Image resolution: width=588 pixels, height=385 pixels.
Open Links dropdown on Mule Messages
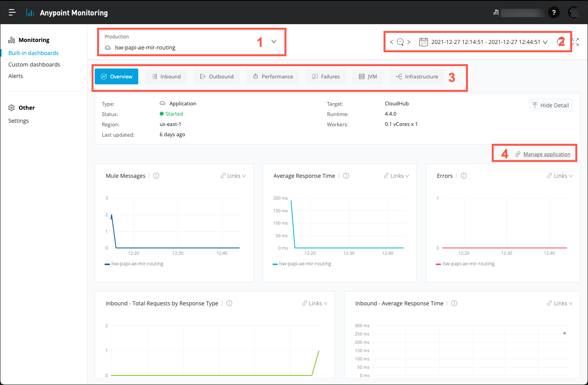pos(233,176)
